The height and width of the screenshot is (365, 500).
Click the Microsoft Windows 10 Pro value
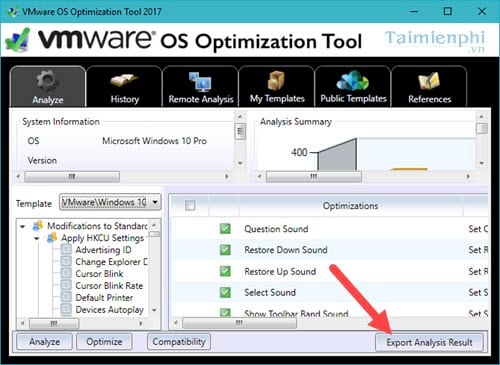pyautogui.click(x=154, y=141)
